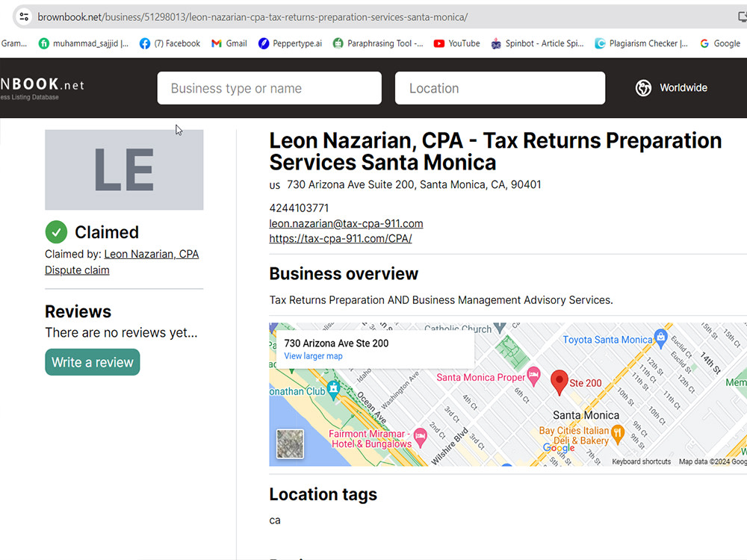Click the phone number 4244103771

pos(299,208)
